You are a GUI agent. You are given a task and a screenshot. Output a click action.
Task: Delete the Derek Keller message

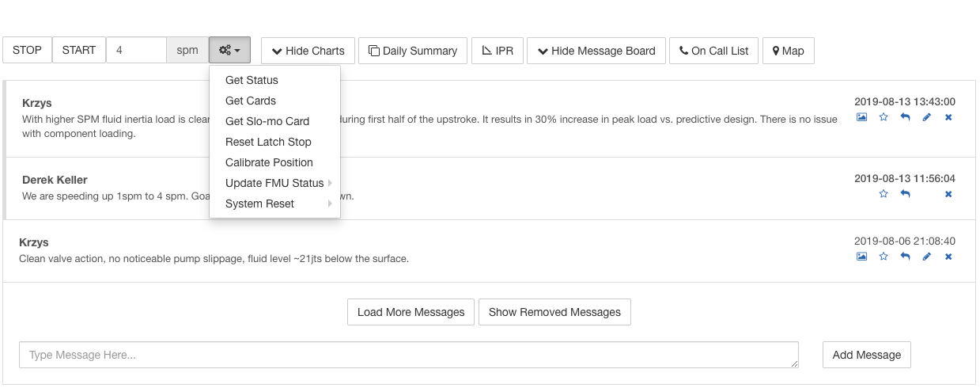(x=948, y=194)
